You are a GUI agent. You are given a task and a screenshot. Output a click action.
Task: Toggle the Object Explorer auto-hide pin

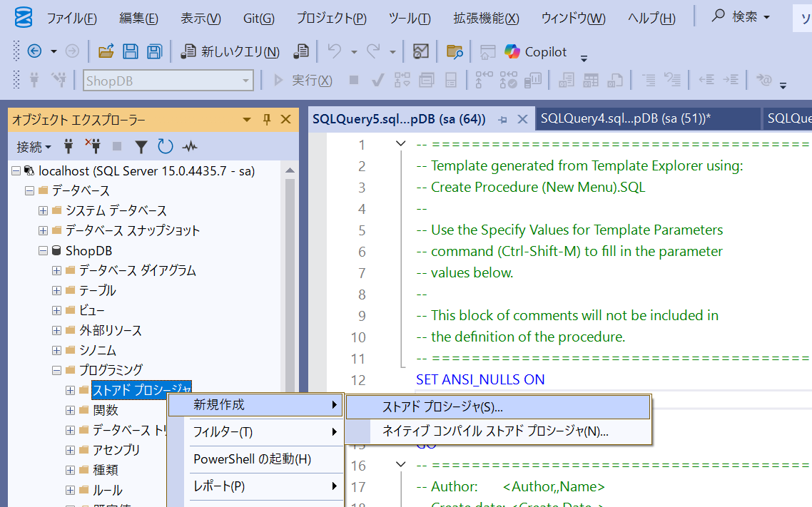[267, 120]
